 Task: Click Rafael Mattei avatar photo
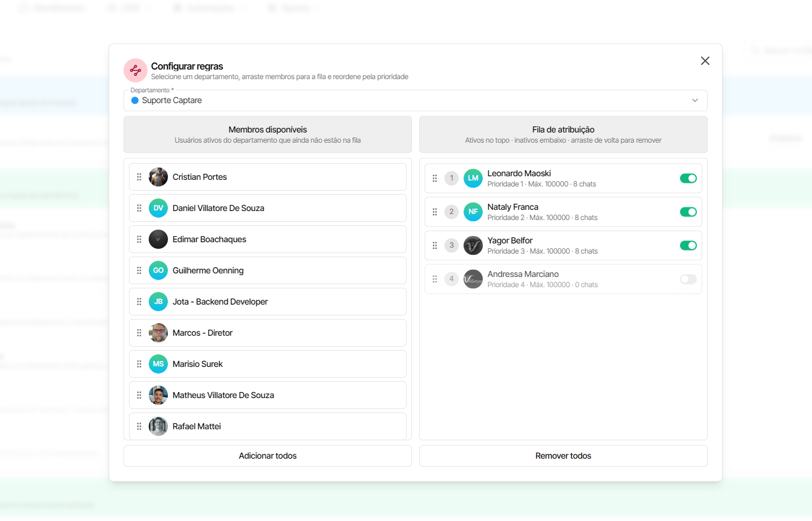coord(158,426)
